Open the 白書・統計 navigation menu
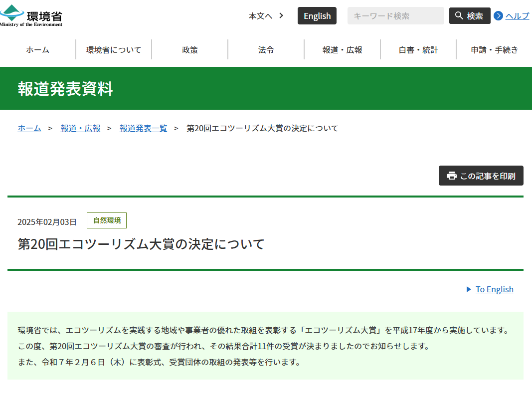This screenshot has height=405, width=532. pyautogui.click(x=418, y=49)
